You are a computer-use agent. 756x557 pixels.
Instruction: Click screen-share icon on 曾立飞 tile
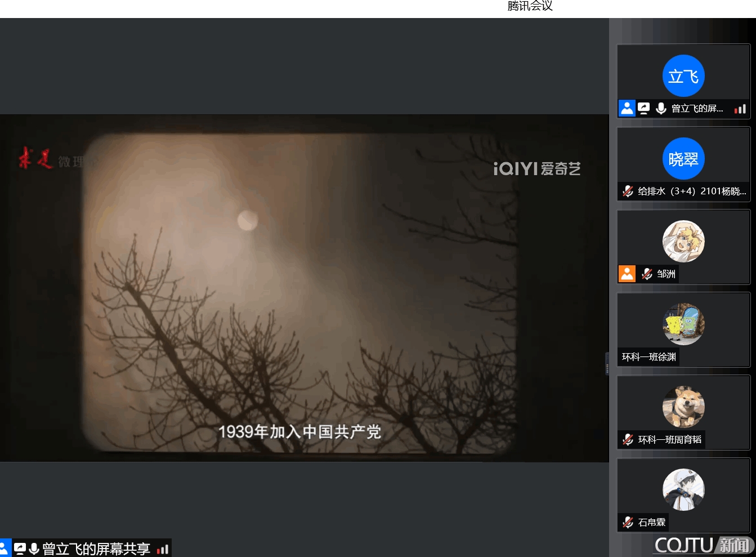click(643, 108)
